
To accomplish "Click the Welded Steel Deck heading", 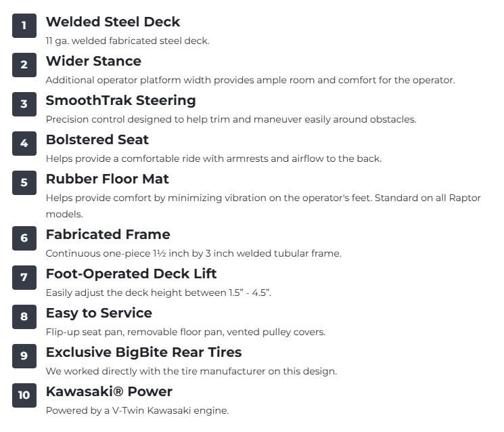I will point(113,22).
